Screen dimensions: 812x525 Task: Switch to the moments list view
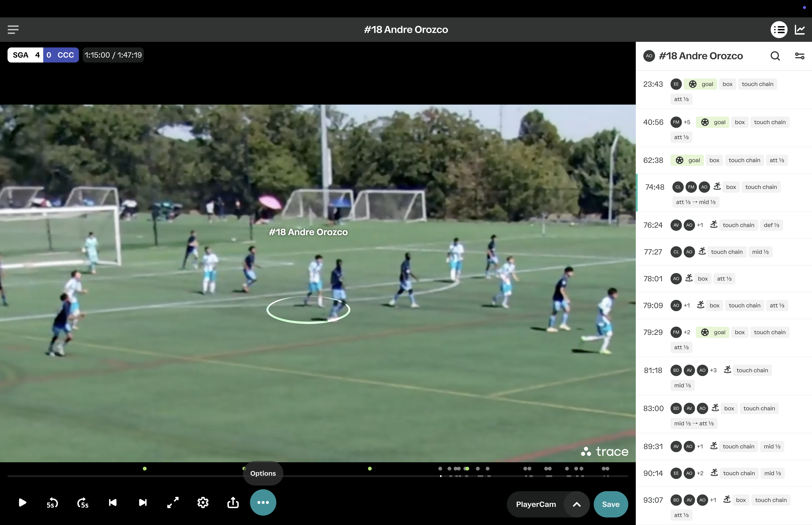[779, 30]
